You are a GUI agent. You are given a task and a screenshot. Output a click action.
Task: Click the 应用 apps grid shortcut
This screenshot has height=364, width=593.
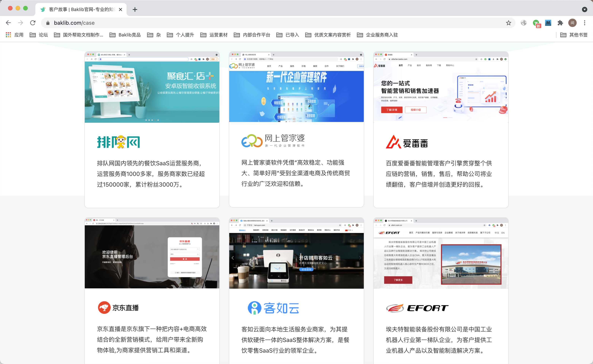[14, 35]
